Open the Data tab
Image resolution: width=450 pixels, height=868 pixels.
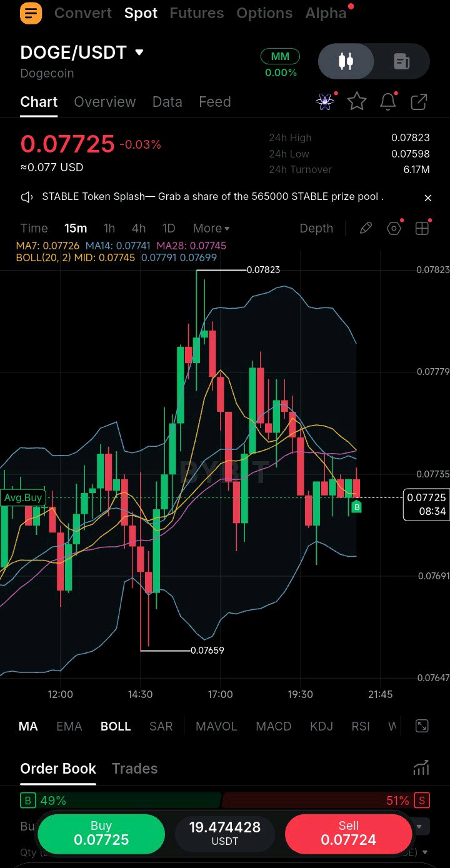(167, 102)
